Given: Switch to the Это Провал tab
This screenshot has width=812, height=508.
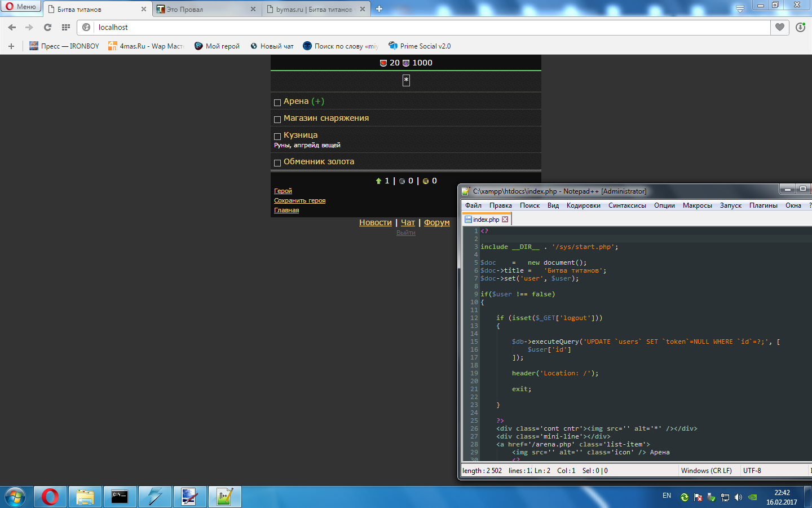Looking at the screenshot, I should pos(203,9).
